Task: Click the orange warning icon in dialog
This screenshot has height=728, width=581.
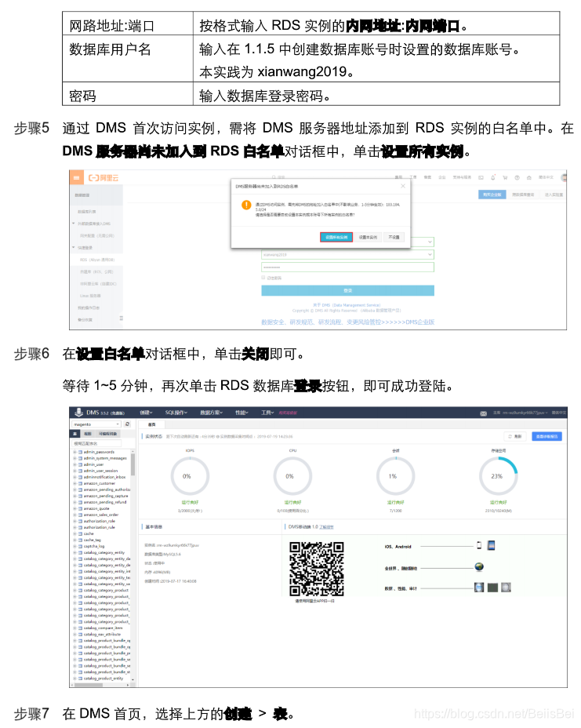Action: [246, 205]
